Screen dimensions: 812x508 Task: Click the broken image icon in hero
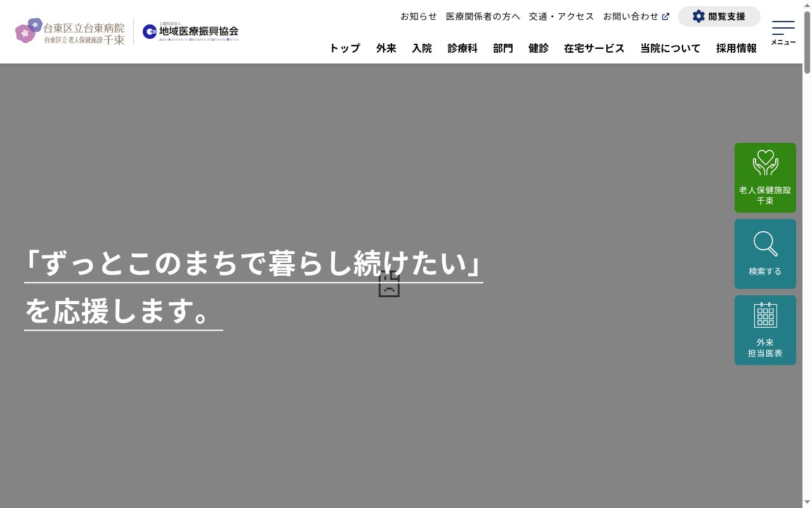[389, 284]
